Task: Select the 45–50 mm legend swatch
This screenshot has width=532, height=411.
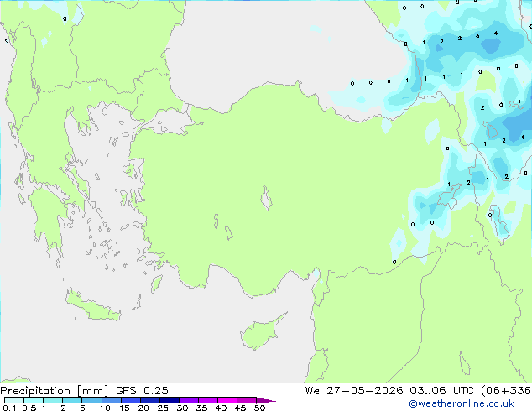Action: [x=247, y=400]
